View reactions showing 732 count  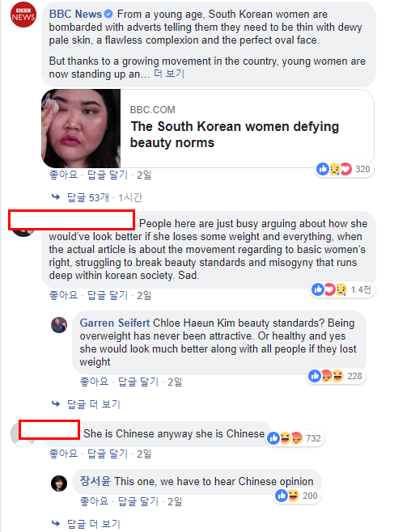[x=294, y=438]
